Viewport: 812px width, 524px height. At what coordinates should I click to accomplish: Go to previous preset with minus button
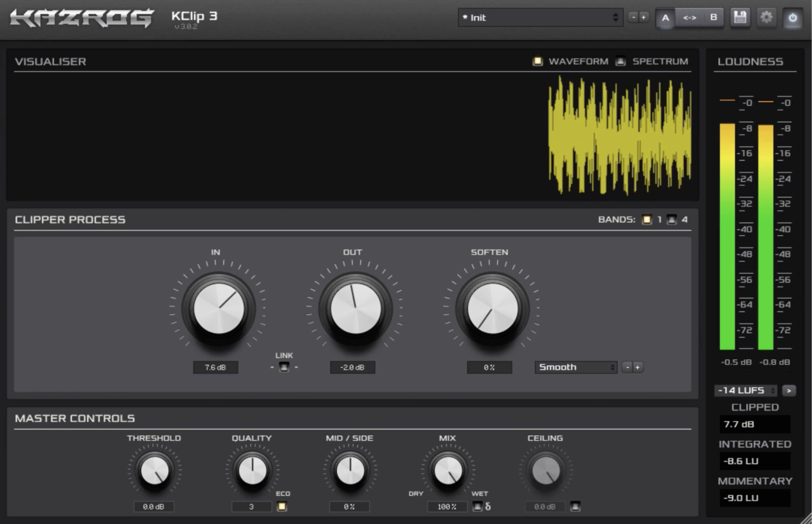click(633, 18)
